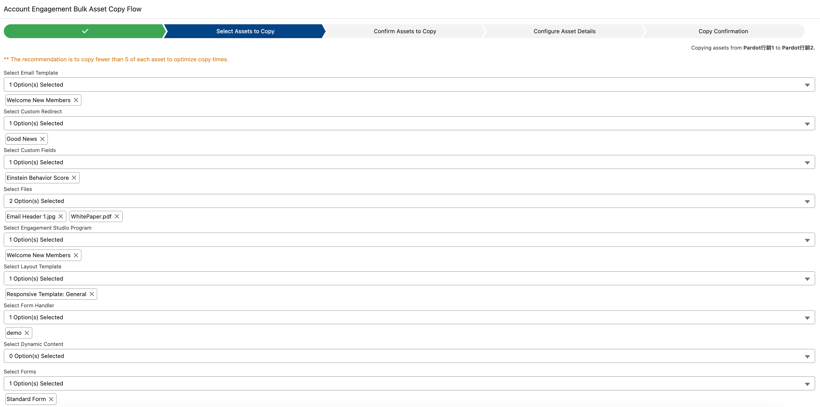The height and width of the screenshot is (407, 820).
Task: Remove the Responsive Template: General pill
Action: pyautogui.click(x=92, y=294)
